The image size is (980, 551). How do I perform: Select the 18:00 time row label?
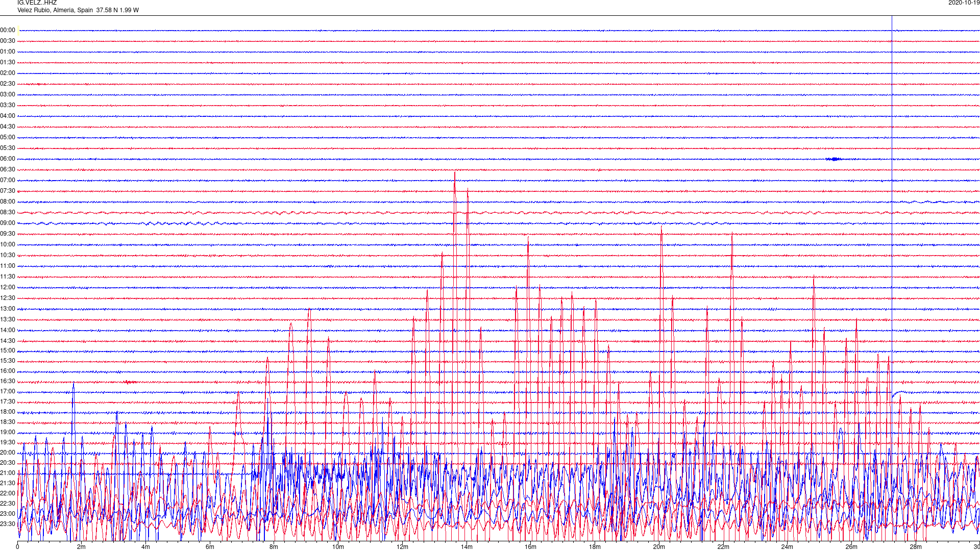(8, 412)
